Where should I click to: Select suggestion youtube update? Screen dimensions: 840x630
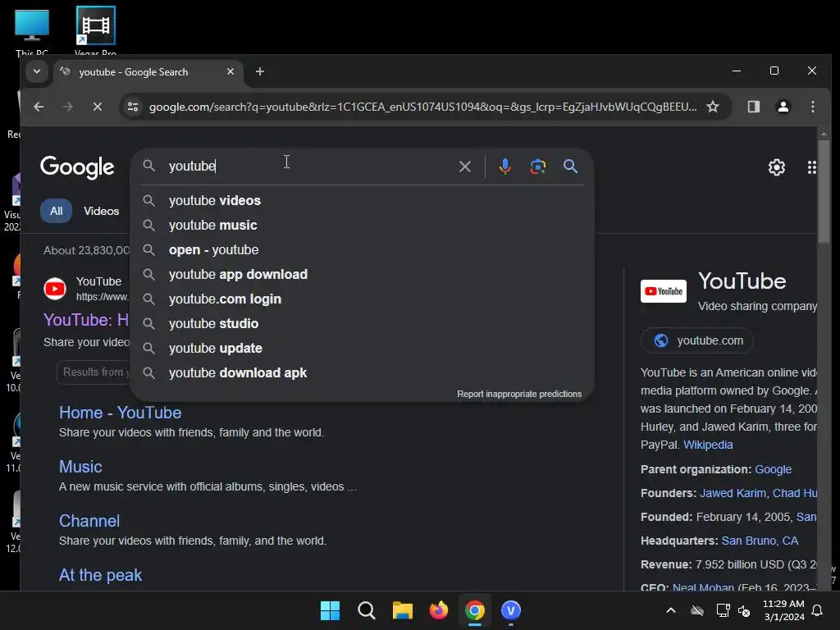click(x=362, y=348)
